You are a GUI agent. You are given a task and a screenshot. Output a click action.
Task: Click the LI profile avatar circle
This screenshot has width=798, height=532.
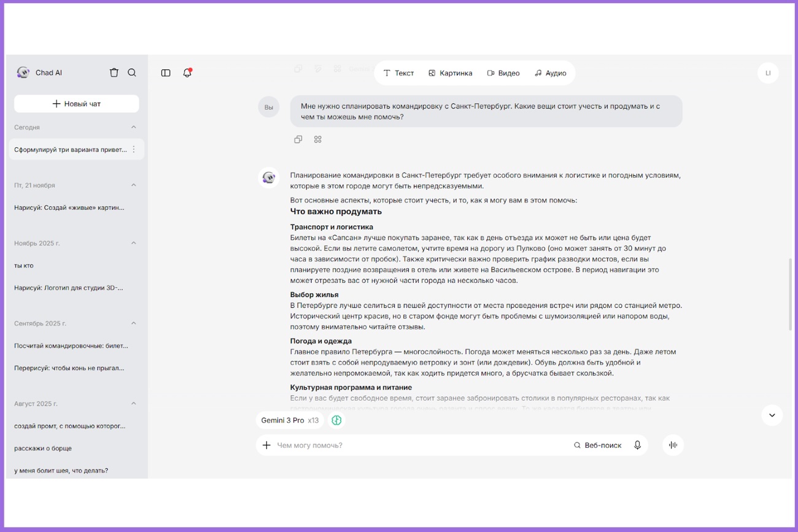click(768, 72)
